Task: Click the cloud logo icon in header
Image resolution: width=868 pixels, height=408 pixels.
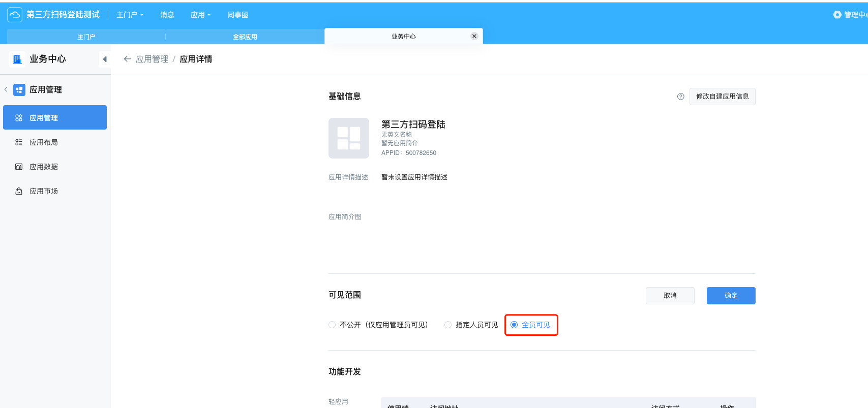Action: 15,15
